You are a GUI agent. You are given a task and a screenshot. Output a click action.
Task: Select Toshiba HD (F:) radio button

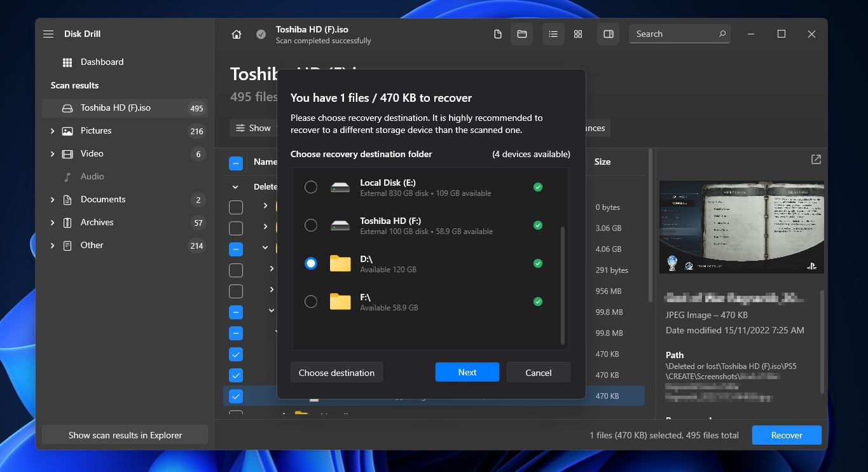pyautogui.click(x=311, y=225)
